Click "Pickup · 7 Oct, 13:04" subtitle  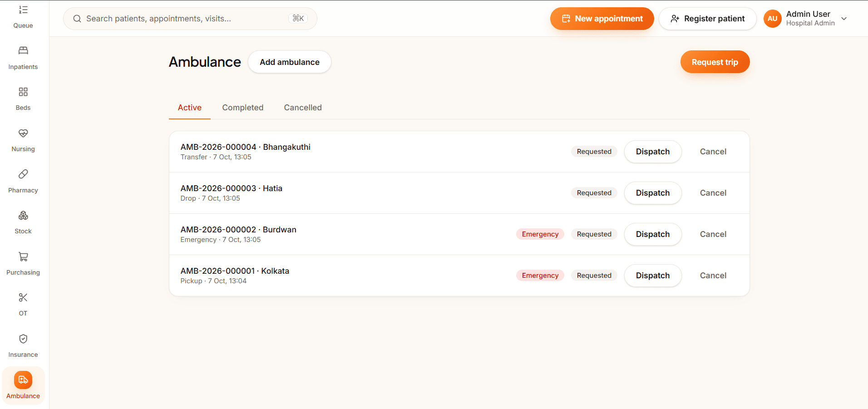pos(213,281)
